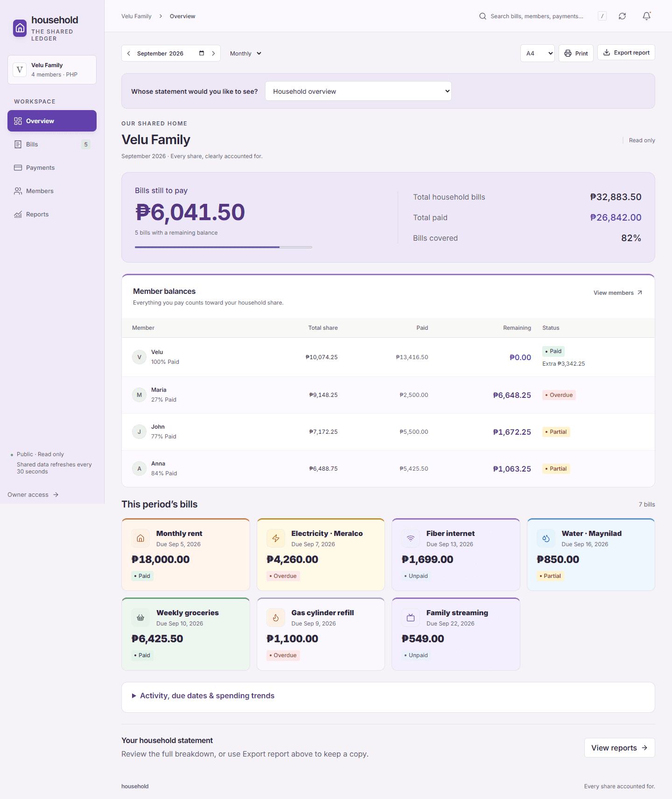Open Bills in the sidebar

click(x=52, y=144)
